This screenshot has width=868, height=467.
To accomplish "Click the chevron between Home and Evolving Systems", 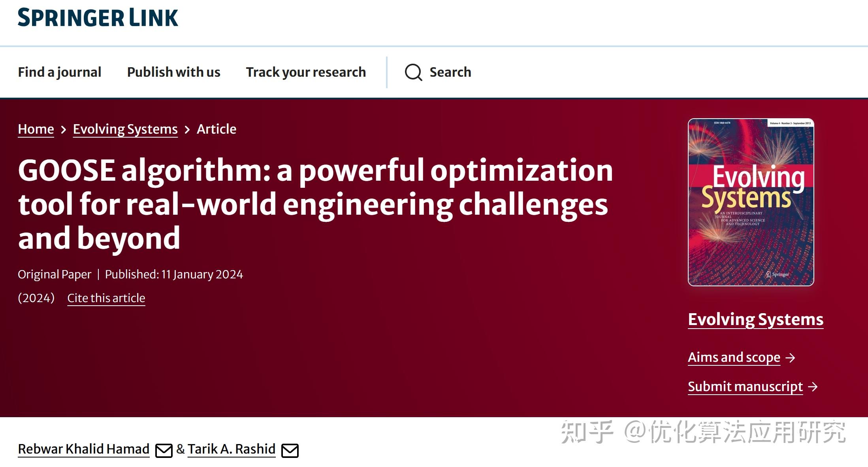I will coord(64,129).
